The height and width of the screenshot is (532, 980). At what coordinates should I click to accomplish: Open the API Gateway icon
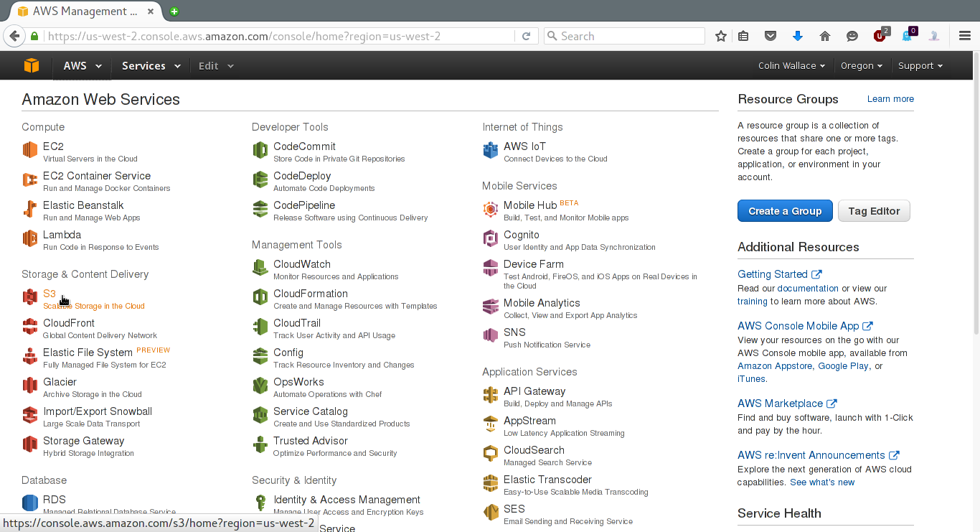[x=491, y=395]
